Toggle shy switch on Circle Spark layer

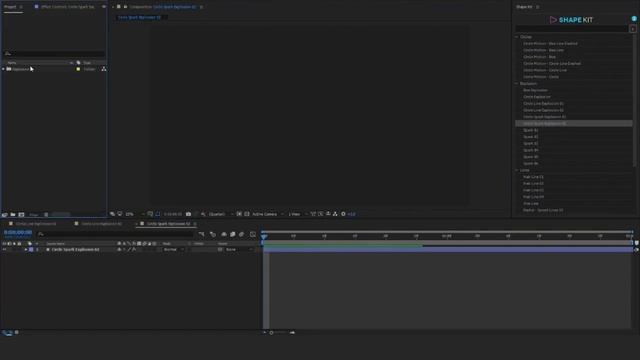point(119,249)
